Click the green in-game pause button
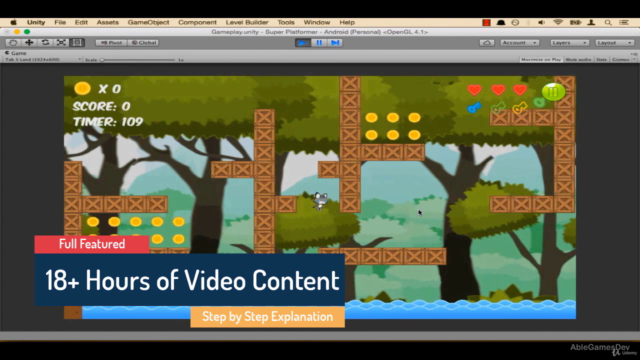640x360 pixels. point(553,92)
